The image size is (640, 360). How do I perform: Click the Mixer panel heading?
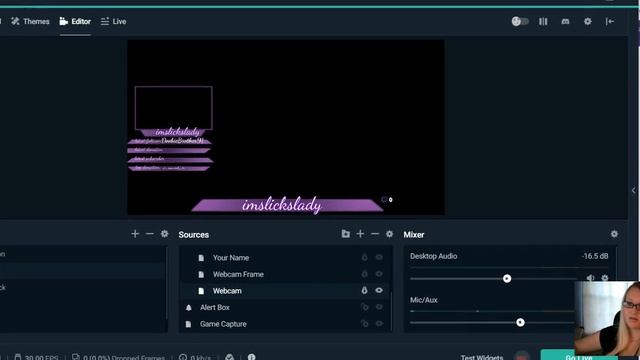pyautogui.click(x=414, y=235)
